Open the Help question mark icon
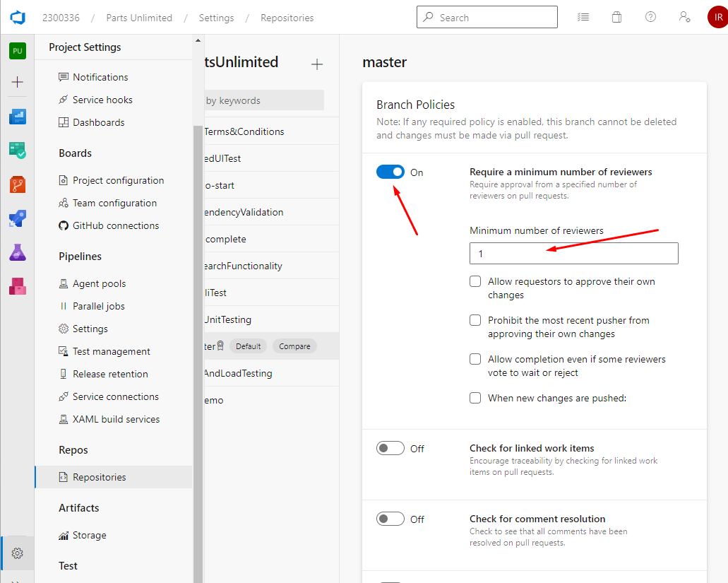Image resolution: width=728 pixels, height=583 pixels. coord(650,17)
